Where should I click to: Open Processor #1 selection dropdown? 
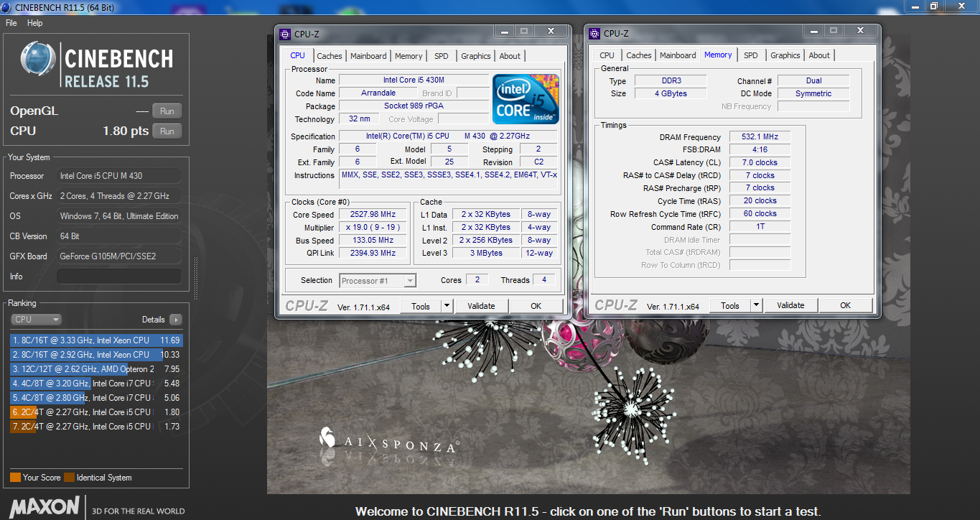click(x=378, y=281)
